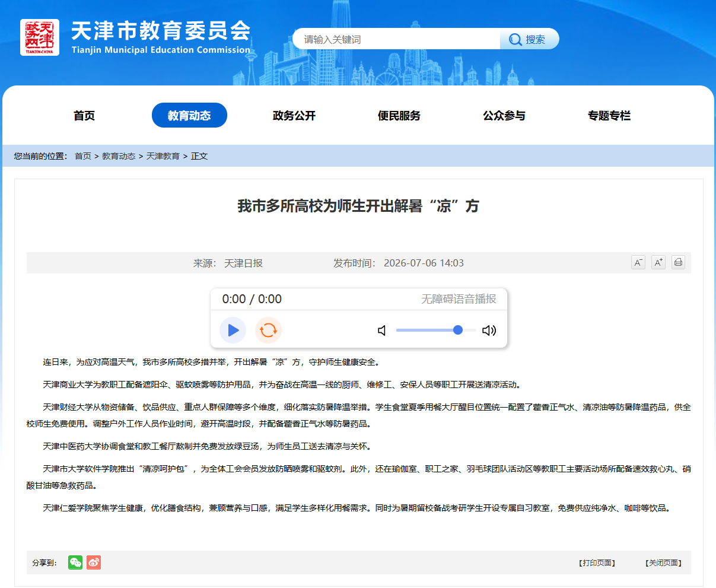Click the paragraph starting 天津中医药大学
This screenshot has height=588, width=716.
coord(207,446)
